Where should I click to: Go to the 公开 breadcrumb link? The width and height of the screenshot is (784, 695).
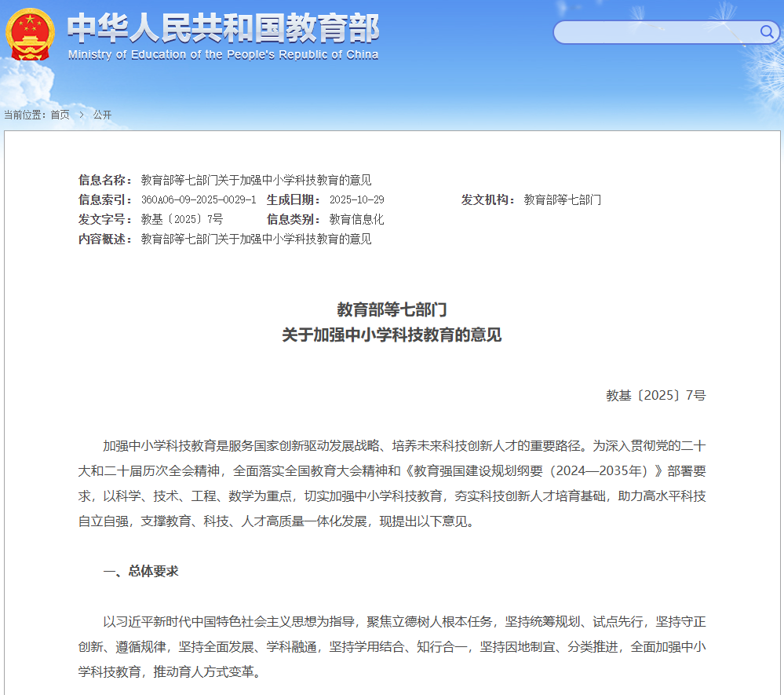tap(102, 115)
